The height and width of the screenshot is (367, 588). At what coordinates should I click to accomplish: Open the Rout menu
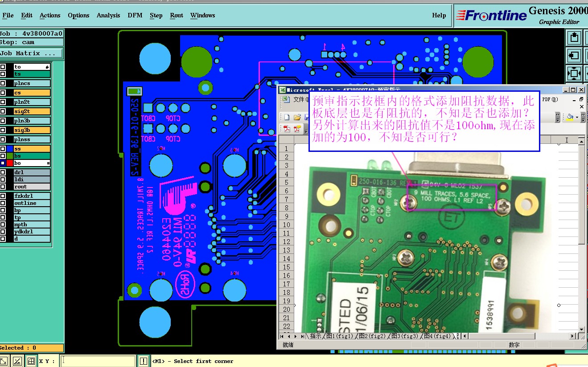tap(177, 15)
